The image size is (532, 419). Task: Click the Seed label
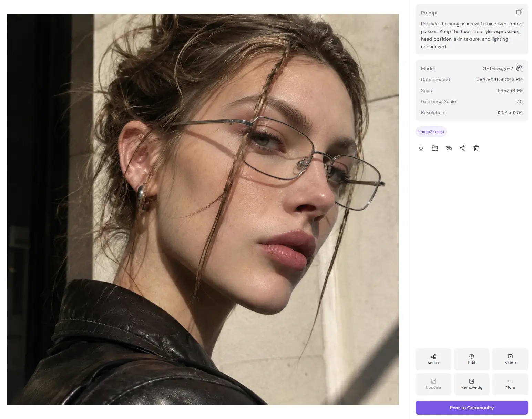tap(427, 90)
